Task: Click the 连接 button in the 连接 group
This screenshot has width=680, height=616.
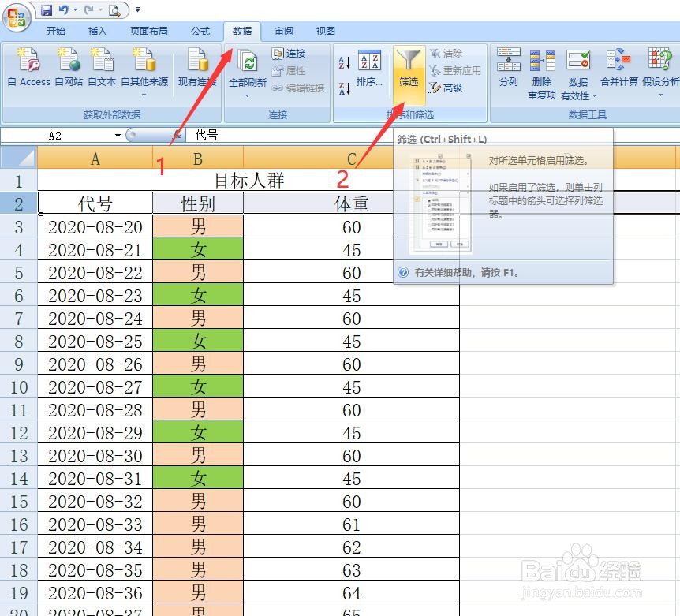Action: coord(292,54)
